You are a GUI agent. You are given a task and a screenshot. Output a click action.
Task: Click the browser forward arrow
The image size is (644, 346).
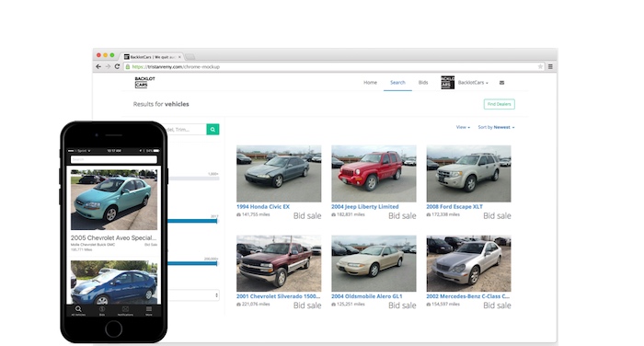pos(108,66)
